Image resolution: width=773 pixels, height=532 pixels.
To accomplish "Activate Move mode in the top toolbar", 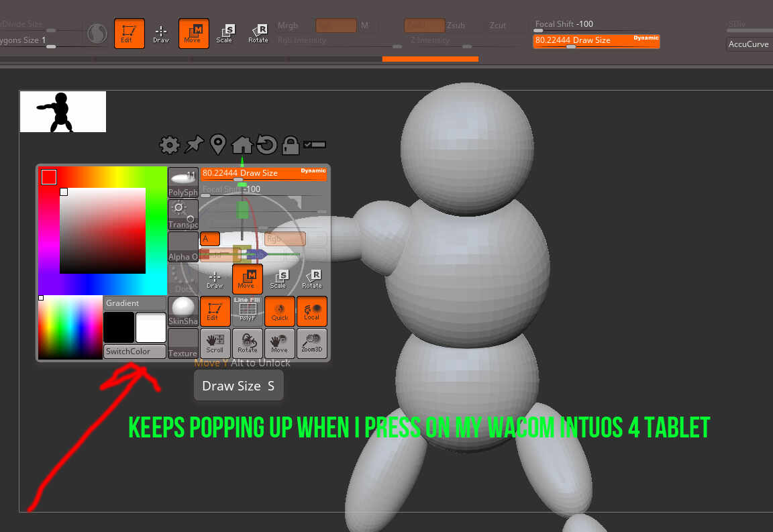I will [193, 34].
